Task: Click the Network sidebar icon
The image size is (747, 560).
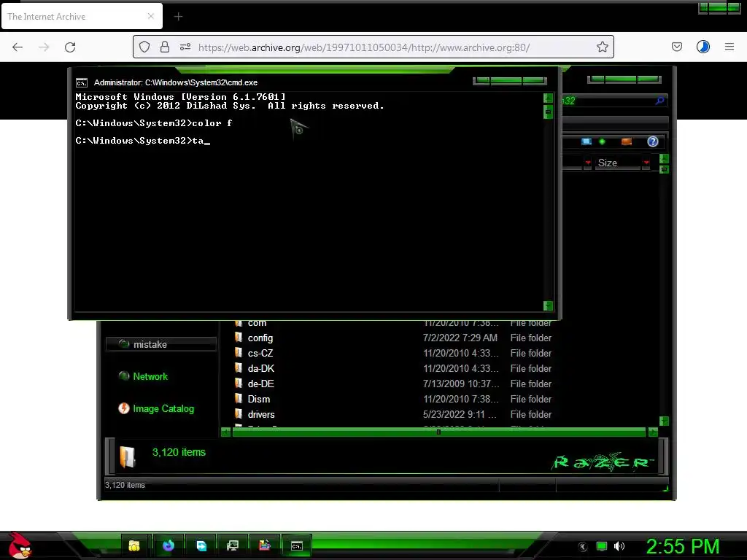Action: pos(124,376)
